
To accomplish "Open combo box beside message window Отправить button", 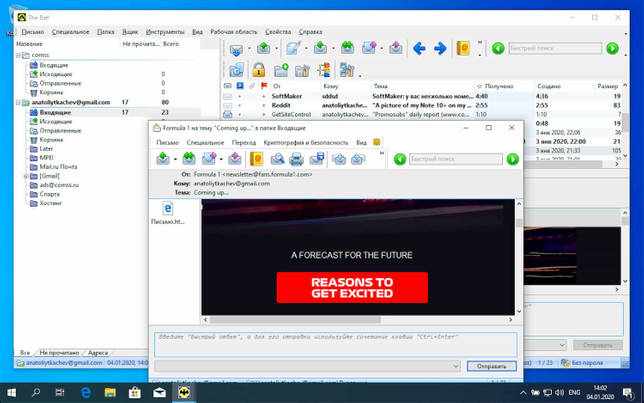I will pos(455,366).
